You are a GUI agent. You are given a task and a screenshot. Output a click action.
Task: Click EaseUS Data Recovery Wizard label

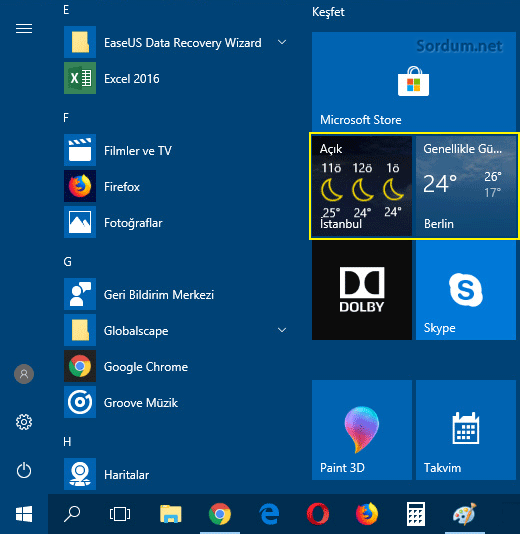(183, 43)
